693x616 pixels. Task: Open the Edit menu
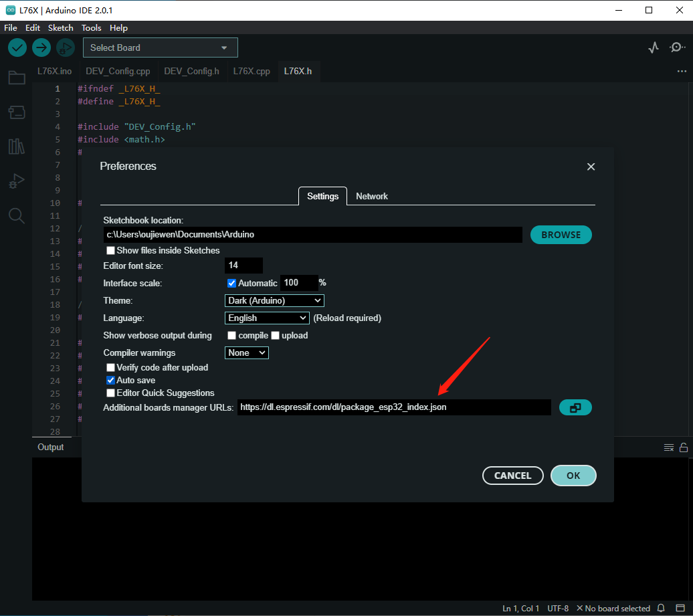tap(33, 28)
